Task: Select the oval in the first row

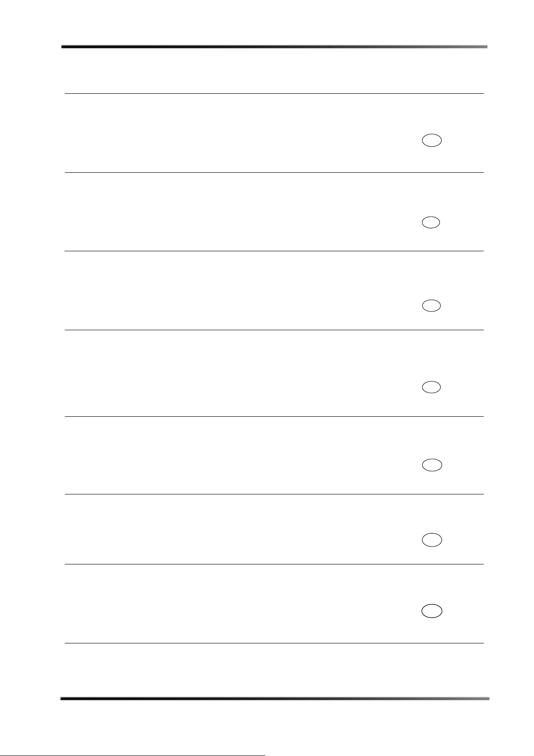Action: pos(432,140)
